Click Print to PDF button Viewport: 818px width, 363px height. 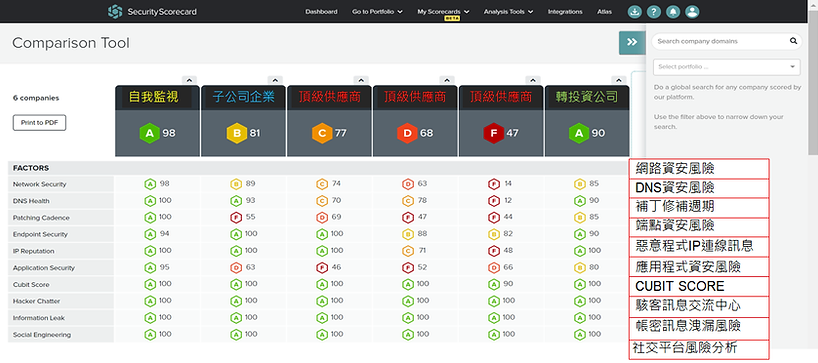pos(39,123)
